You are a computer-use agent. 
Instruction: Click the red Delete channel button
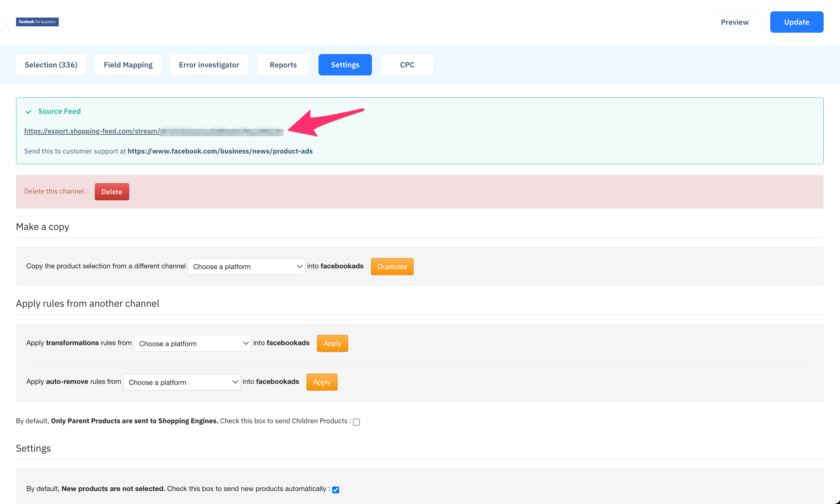click(x=112, y=192)
